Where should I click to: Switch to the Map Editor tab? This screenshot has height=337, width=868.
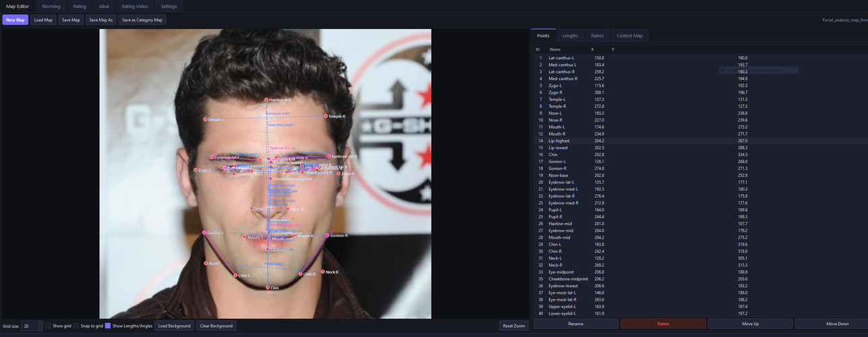click(x=18, y=6)
